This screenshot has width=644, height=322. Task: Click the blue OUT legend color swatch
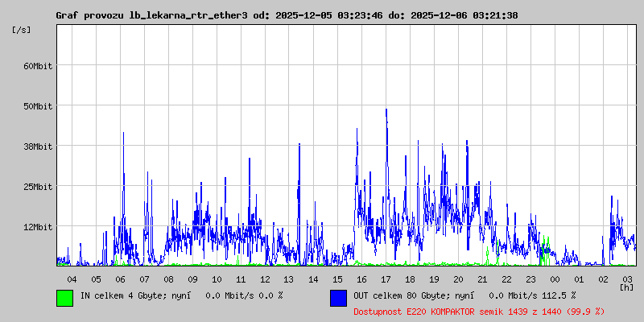tap(338, 298)
